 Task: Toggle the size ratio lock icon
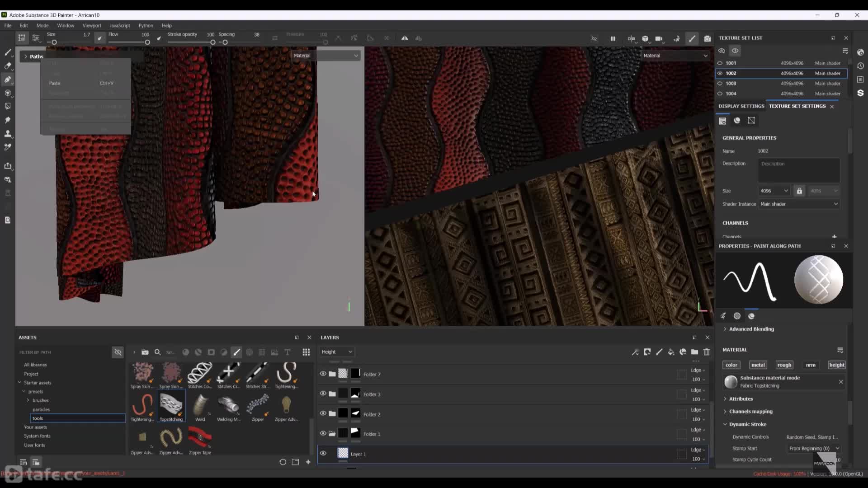[799, 191]
